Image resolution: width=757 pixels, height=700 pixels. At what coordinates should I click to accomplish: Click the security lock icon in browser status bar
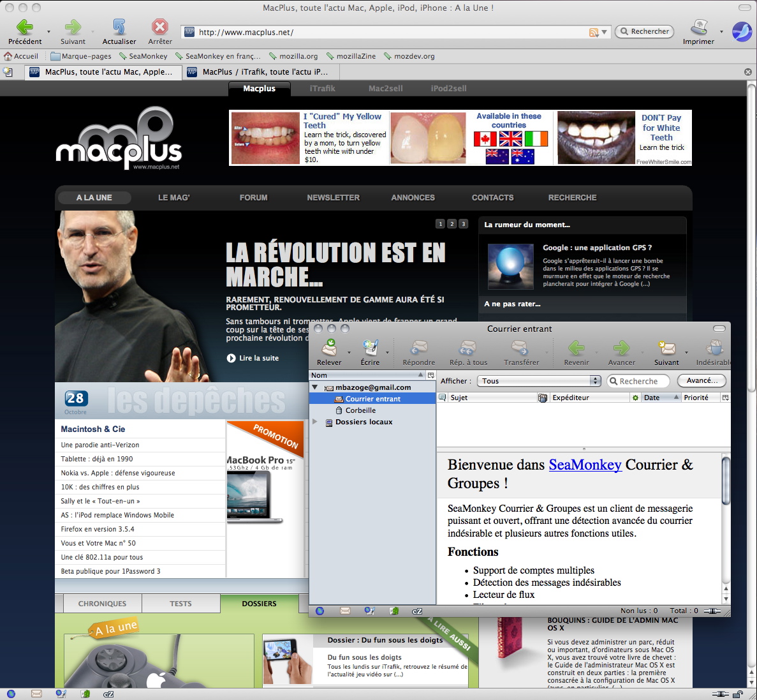(x=737, y=694)
